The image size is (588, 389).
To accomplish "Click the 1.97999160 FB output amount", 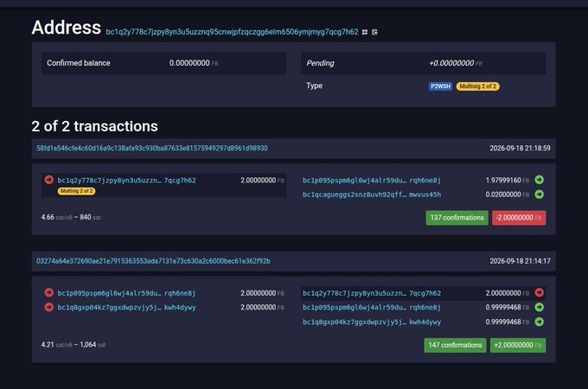I will coord(507,181).
